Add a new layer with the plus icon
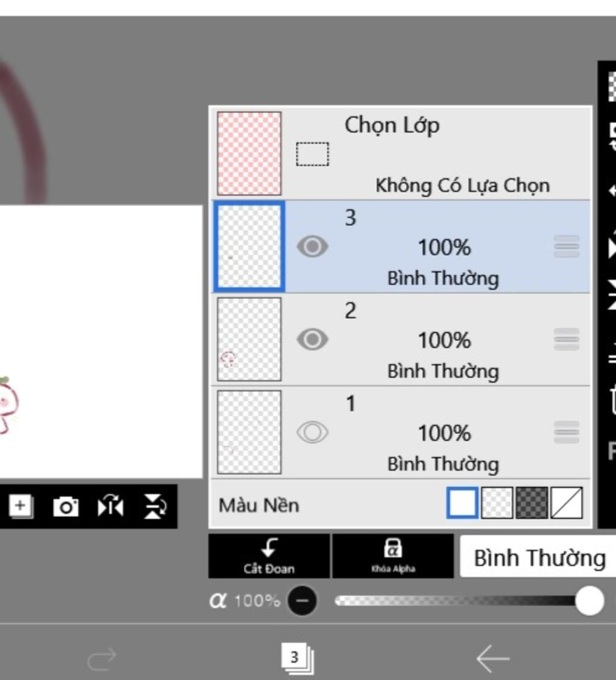 point(21,506)
